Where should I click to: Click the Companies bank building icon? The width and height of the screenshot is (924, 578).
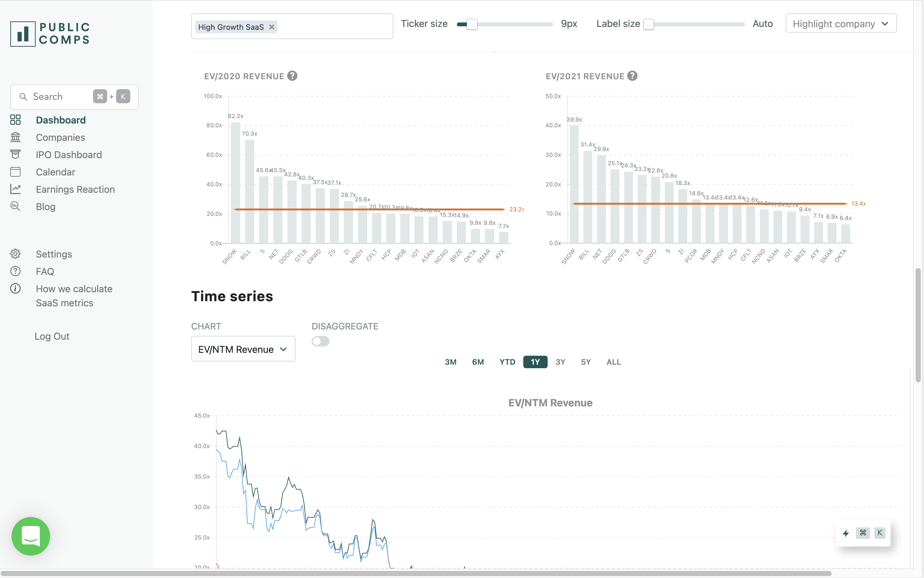click(x=15, y=137)
